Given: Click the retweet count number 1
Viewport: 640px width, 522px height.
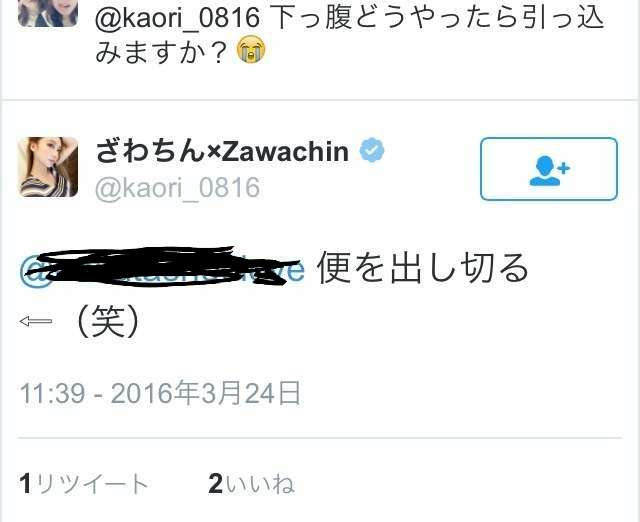Looking at the screenshot, I should tap(25, 484).
